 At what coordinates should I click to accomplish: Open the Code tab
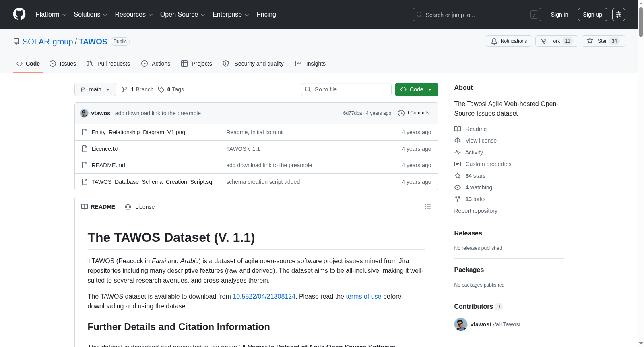click(x=28, y=64)
